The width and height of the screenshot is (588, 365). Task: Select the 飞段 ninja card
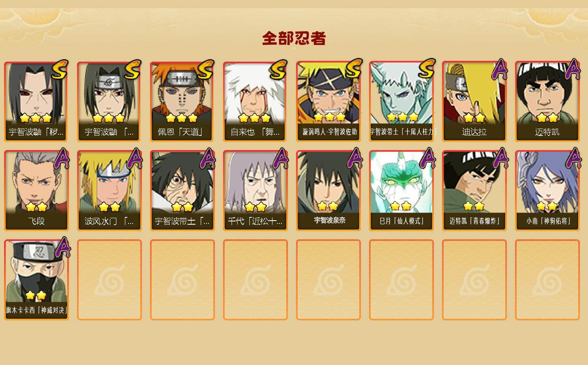[x=36, y=191]
